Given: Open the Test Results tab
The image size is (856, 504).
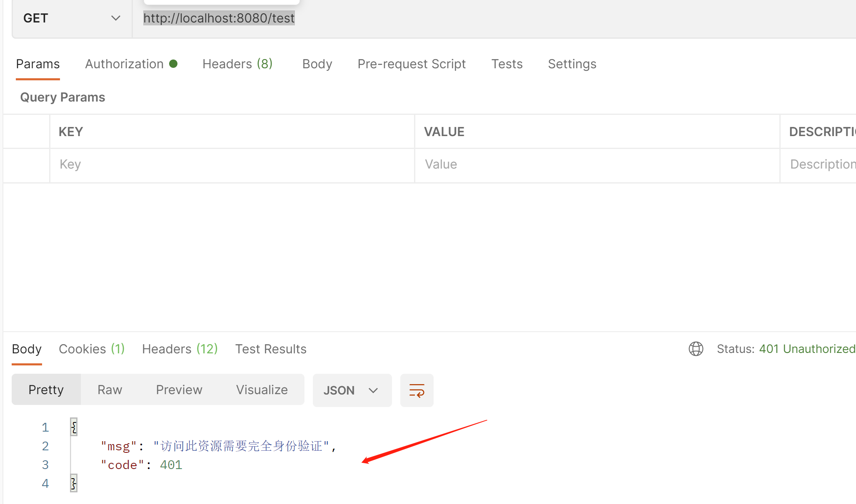Looking at the screenshot, I should 271,349.
